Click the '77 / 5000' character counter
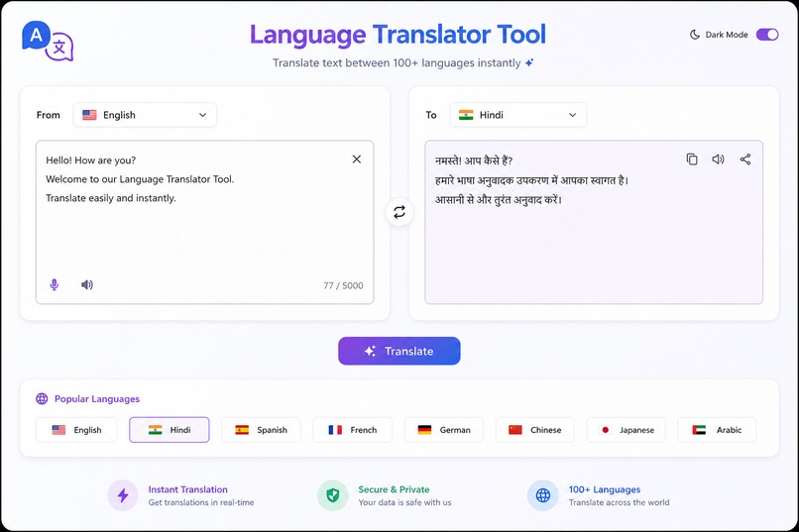The image size is (799, 532). pyautogui.click(x=343, y=285)
